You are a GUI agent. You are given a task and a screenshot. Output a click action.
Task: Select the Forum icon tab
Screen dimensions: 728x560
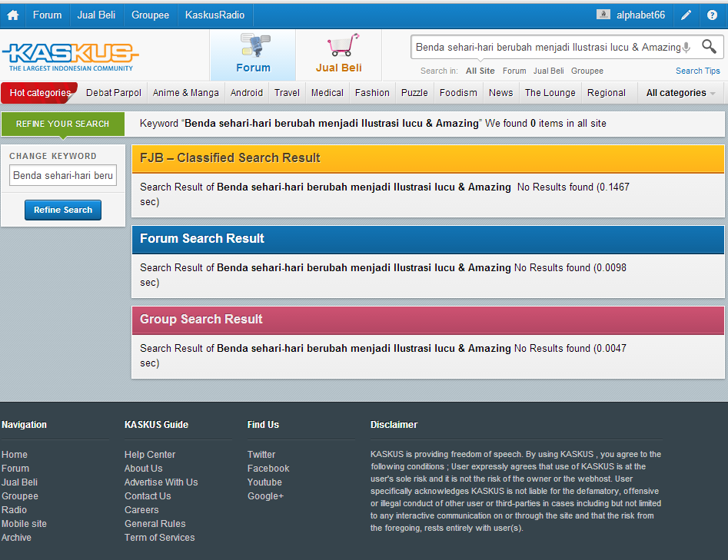coord(253,55)
